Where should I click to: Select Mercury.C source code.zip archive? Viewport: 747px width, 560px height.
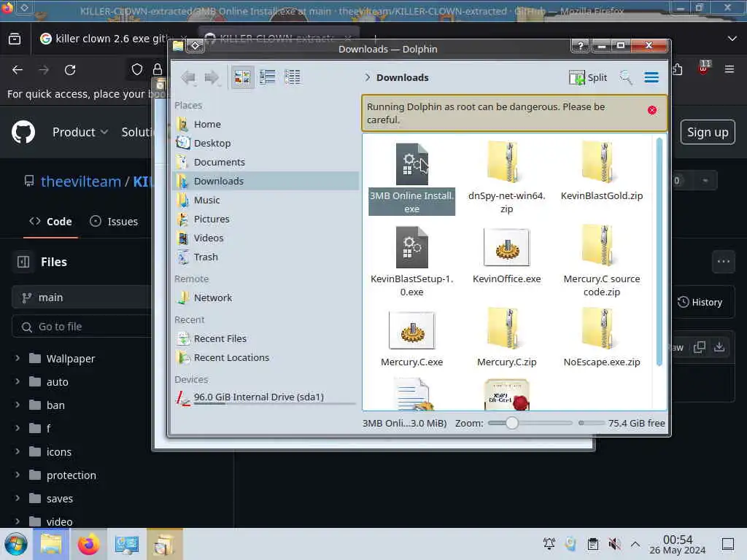(x=602, y=262)
